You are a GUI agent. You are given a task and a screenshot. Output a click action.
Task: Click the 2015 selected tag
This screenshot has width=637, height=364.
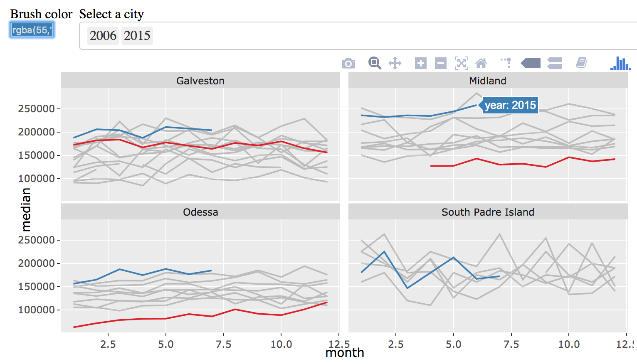coord(137,36)
